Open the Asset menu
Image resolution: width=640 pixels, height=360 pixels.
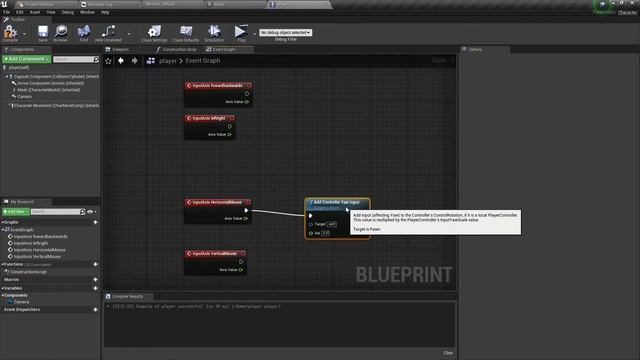tap(35, 12)
